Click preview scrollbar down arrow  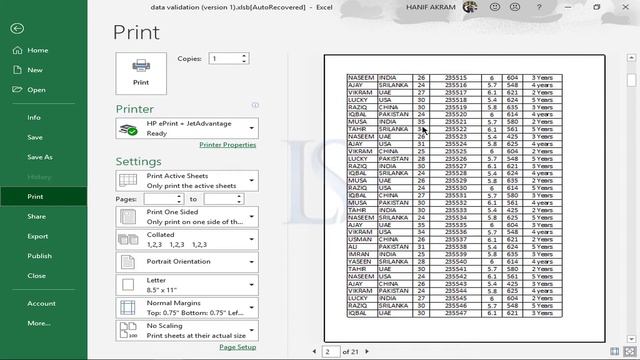(631, 339)
